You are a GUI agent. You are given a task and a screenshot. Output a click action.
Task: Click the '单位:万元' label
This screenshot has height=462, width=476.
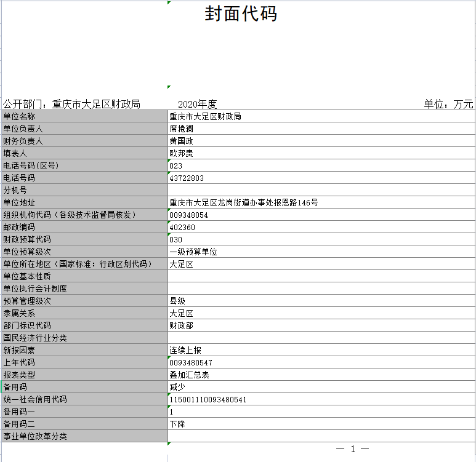(448, 104)
